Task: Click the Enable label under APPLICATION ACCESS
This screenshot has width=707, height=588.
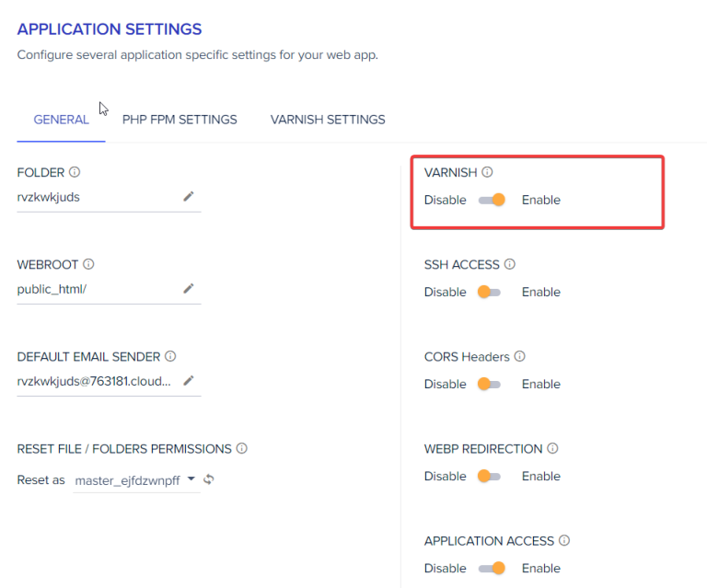Action: click(541, 569)
